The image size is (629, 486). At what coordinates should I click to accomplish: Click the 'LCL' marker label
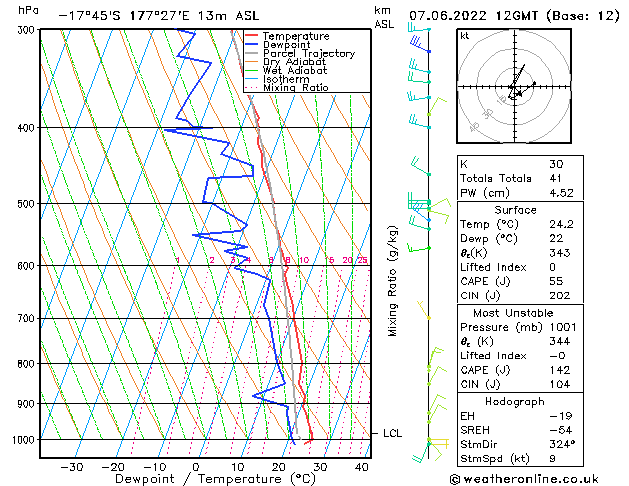(392, 433)
